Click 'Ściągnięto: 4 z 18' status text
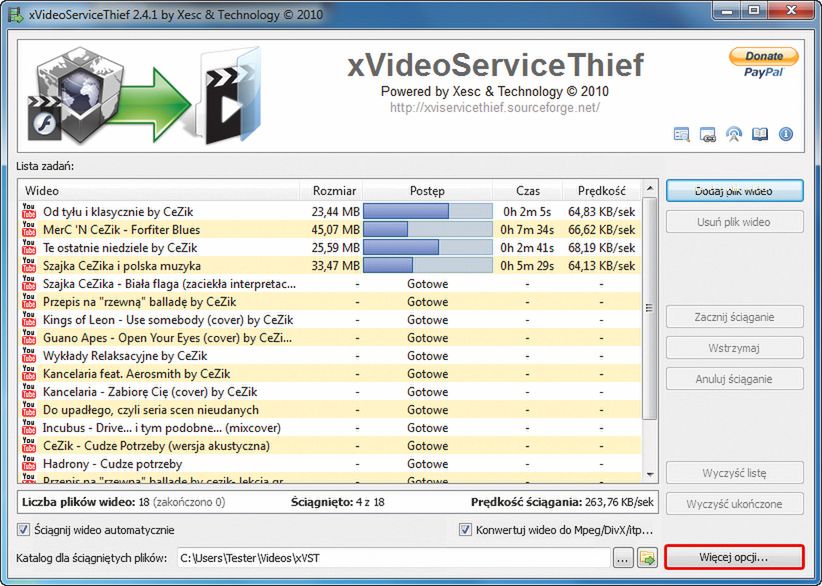 coord(338,502)
